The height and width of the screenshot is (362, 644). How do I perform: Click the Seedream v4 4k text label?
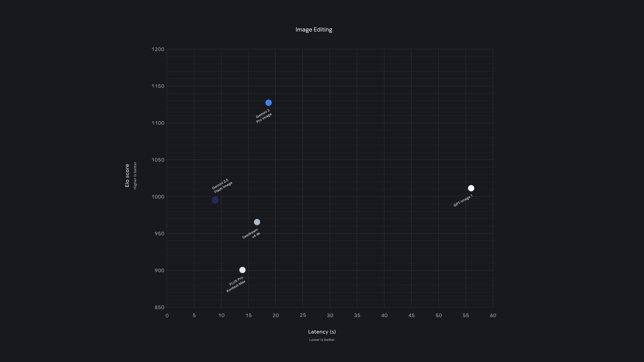tap(251, 234)
